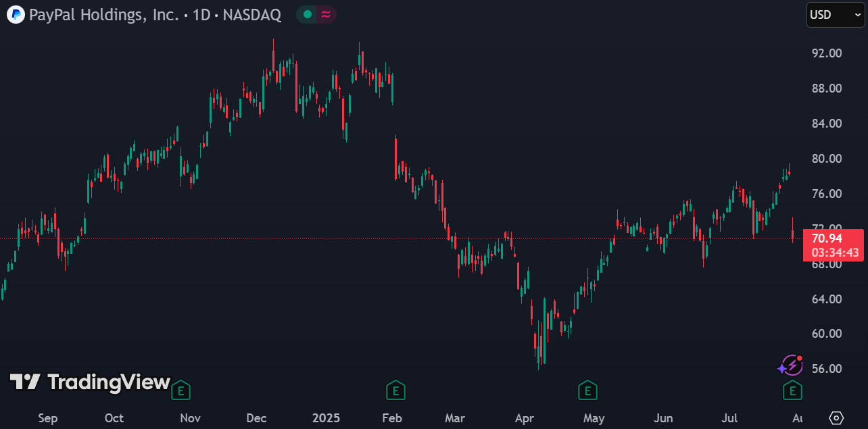Click the Feb label on time axis
The height and width of the screenshot is (429, 868).
pos(392,418)
